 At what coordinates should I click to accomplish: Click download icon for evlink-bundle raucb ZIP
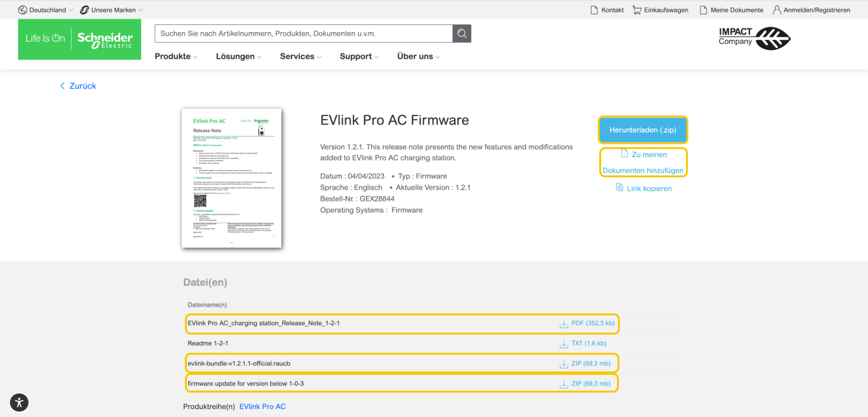[564, 364]
